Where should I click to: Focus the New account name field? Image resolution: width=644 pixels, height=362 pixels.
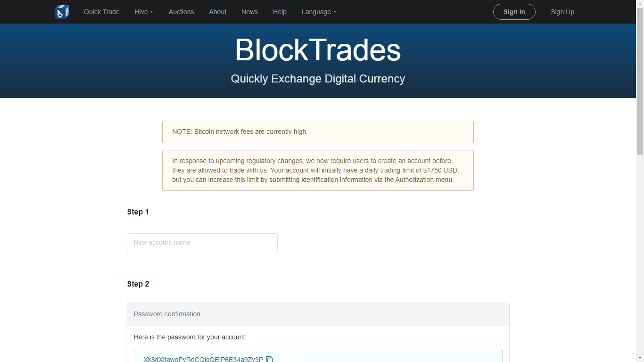(x=202, y=242)
